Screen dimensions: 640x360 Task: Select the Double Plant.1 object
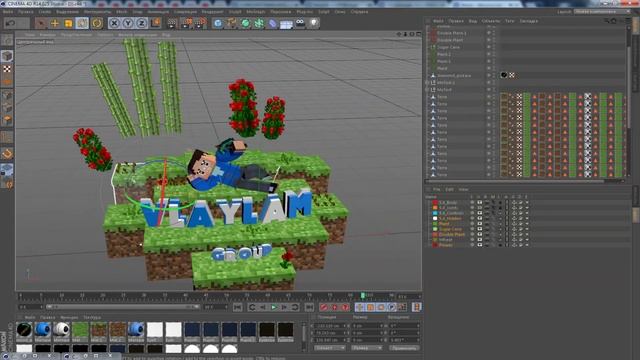pyautogui.click(x=451, y=33)
